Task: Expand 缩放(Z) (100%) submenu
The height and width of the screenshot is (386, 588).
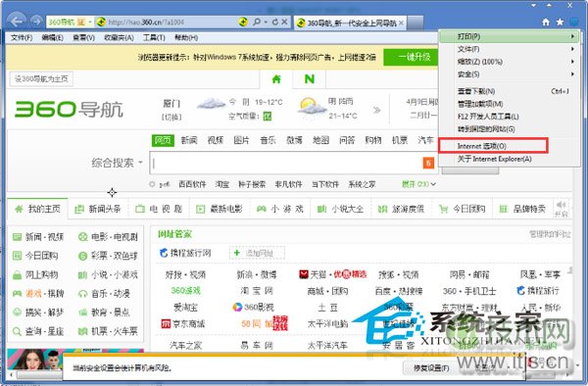Action: click(x=510, y=62)
